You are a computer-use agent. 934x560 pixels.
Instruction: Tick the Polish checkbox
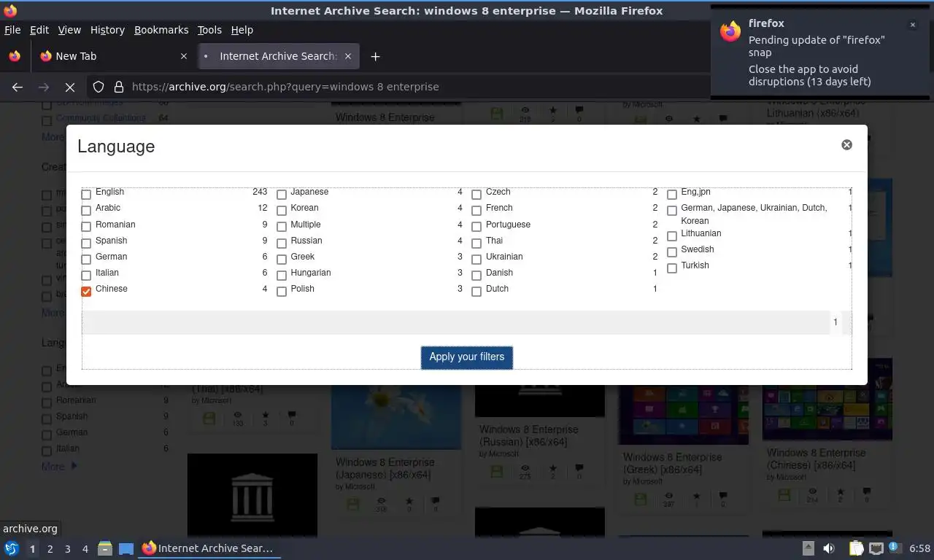[282, 291]
